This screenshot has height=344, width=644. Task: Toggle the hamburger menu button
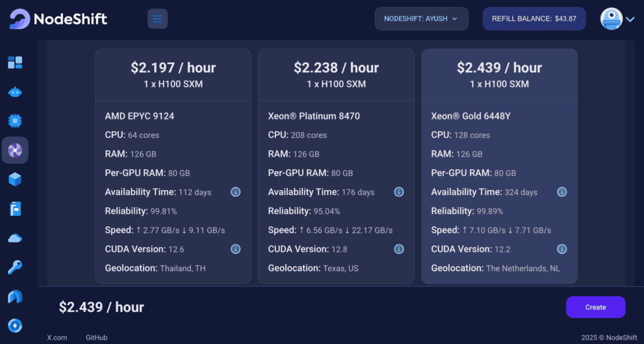point(158,18)
